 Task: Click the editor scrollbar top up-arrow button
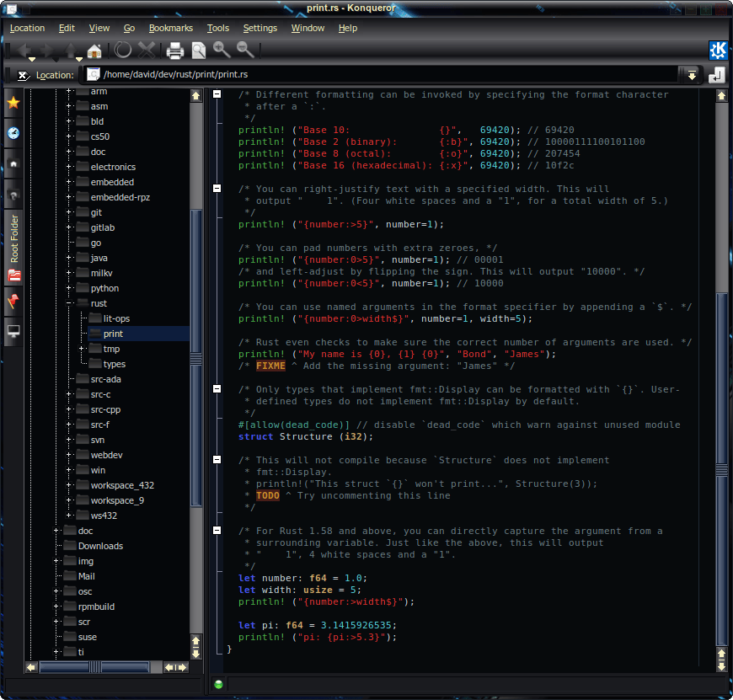point(722,96)
